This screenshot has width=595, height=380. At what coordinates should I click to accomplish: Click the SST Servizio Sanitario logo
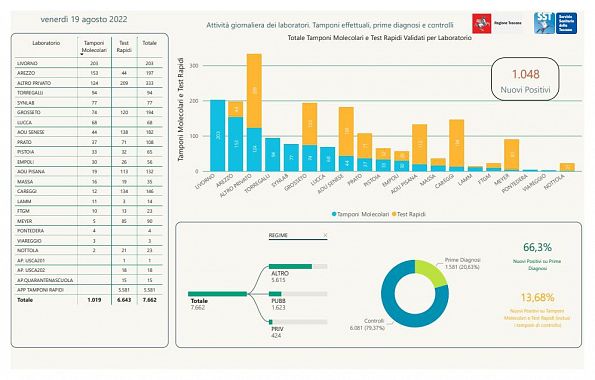tap(556, 23)
